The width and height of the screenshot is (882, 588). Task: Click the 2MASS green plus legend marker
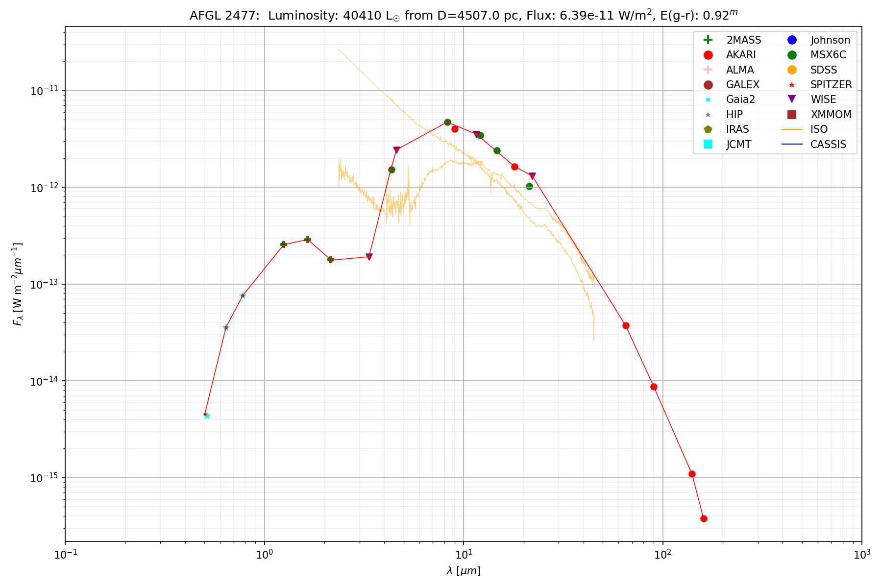click(x=708, y=40)
